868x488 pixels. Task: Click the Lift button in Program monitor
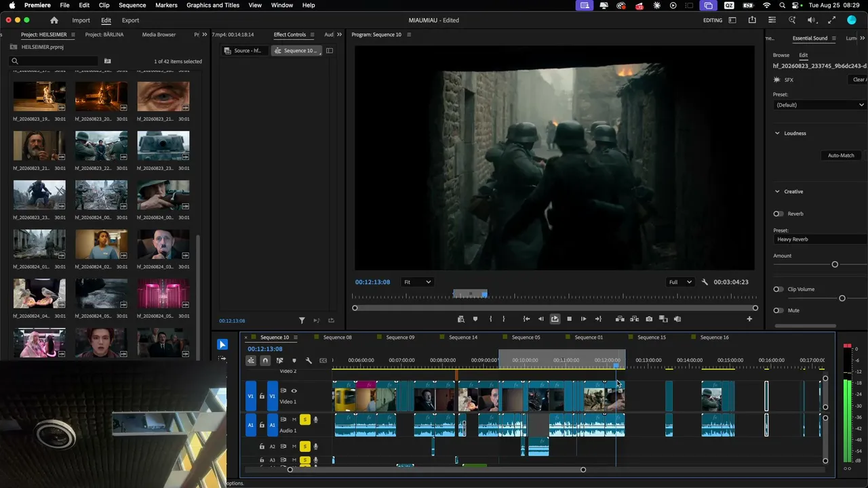[620, 319]
